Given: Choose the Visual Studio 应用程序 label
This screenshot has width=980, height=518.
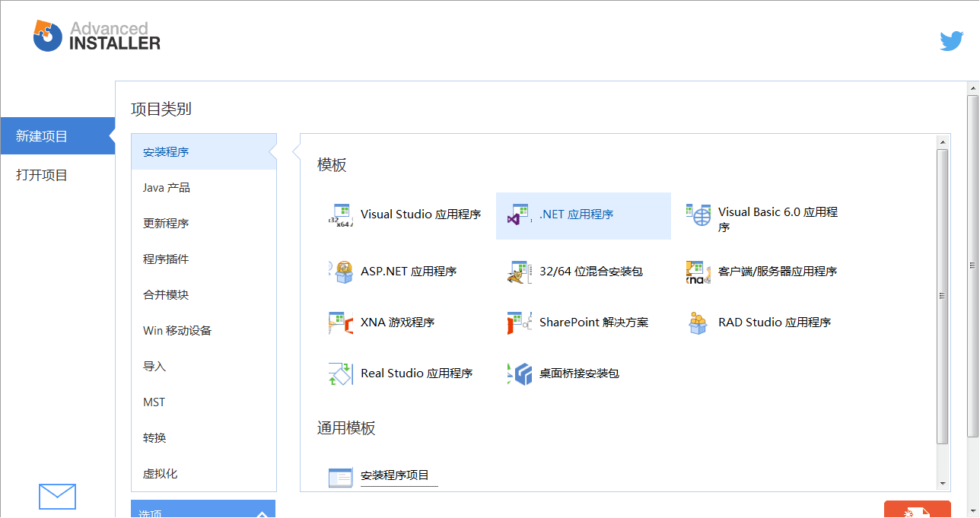Looking at the screenshot, I should pos(421,215).
